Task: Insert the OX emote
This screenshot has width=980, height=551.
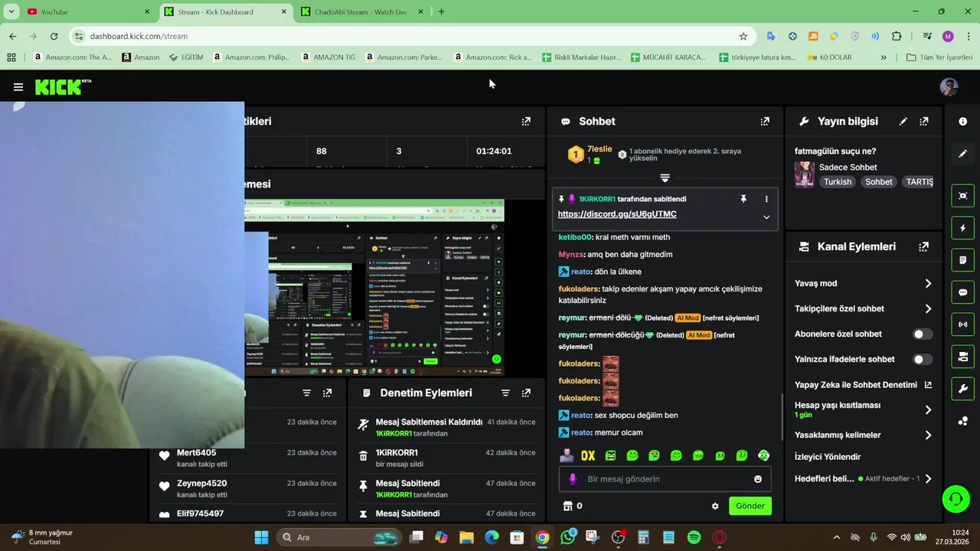Action: click(x=588, y=455)
